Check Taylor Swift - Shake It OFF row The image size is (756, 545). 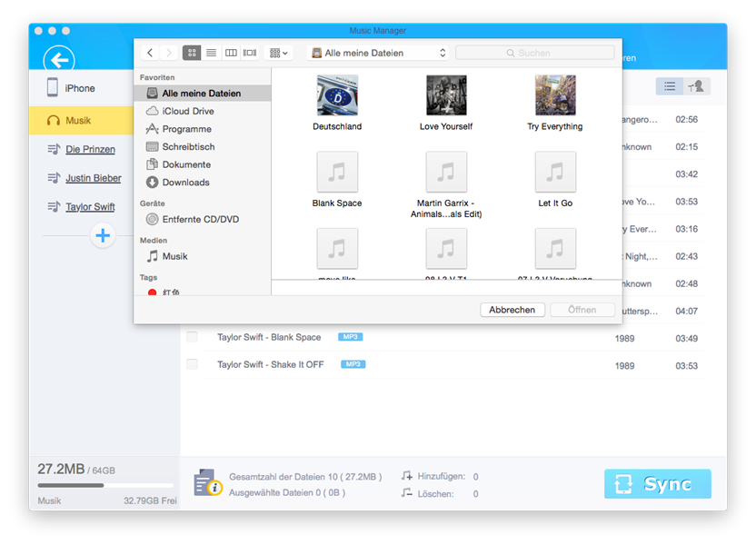192,364
